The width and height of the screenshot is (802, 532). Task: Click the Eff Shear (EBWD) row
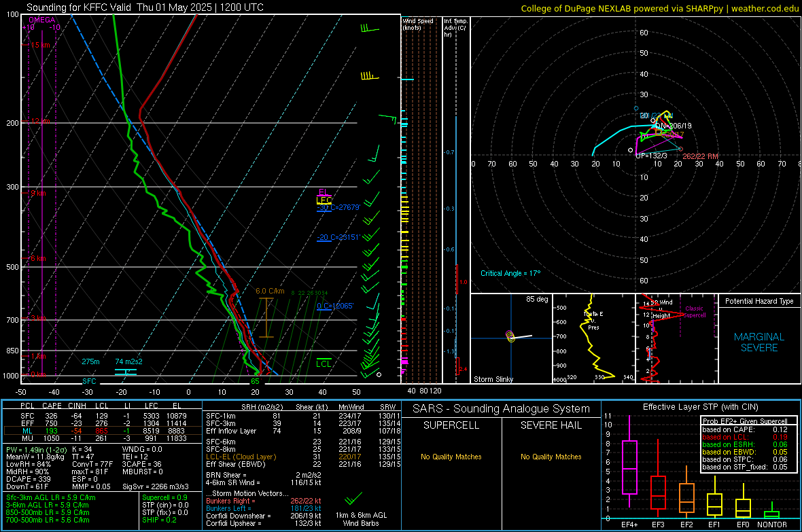click(x=303, y=465)
